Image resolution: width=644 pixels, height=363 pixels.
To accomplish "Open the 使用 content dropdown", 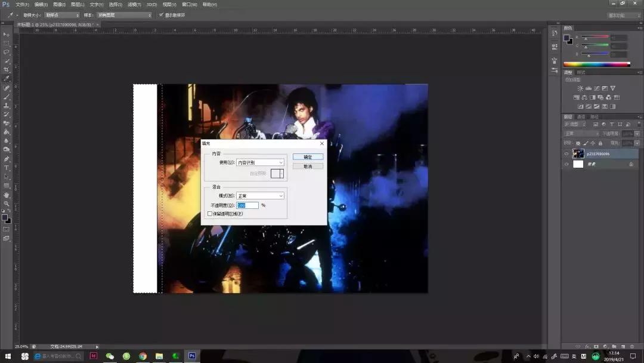I will point(260,162).
